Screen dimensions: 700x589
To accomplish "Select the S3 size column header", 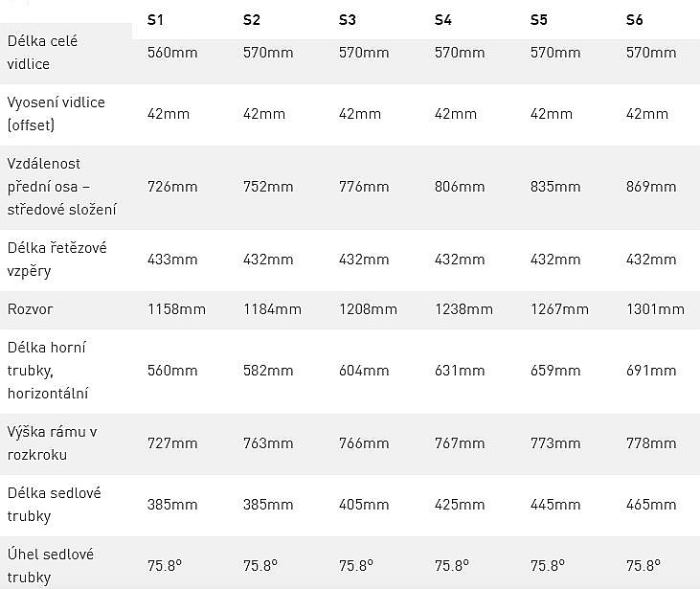I will [348, 19].
